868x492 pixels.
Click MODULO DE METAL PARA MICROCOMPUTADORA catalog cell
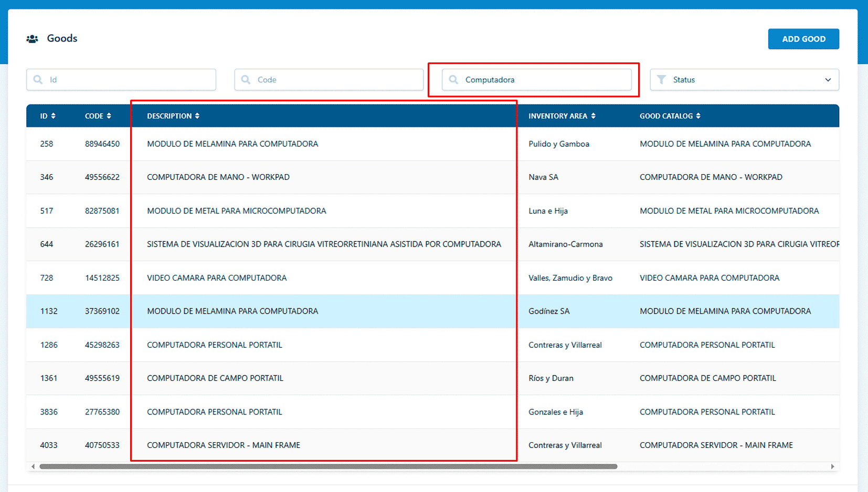pyautogui.click(x=729, y=211)
